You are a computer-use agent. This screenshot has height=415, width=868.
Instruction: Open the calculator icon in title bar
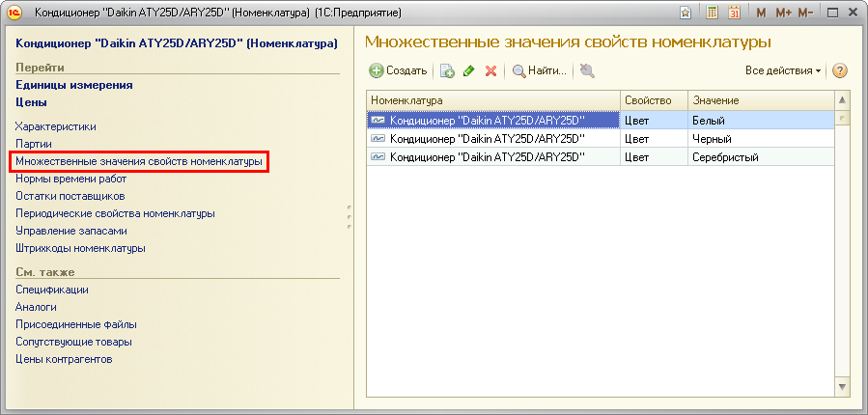713,13
